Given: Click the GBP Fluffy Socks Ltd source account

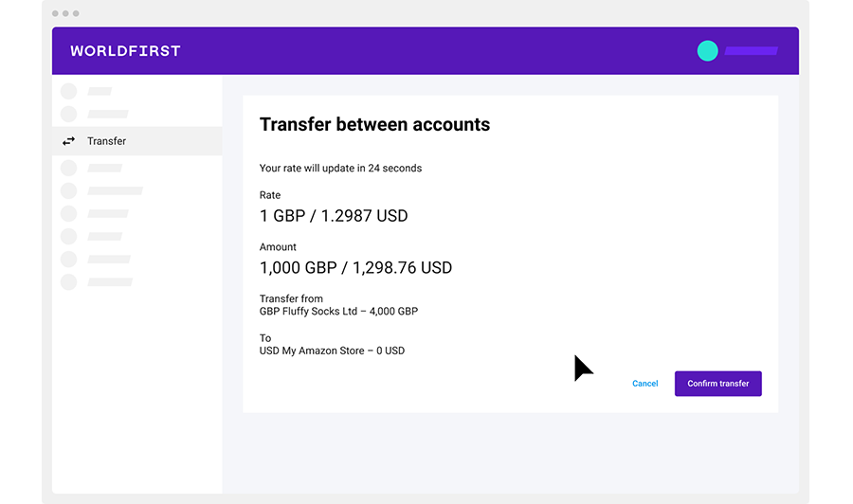Looking at the screenshot, I should pyautogui.click(x=338, y=312).
